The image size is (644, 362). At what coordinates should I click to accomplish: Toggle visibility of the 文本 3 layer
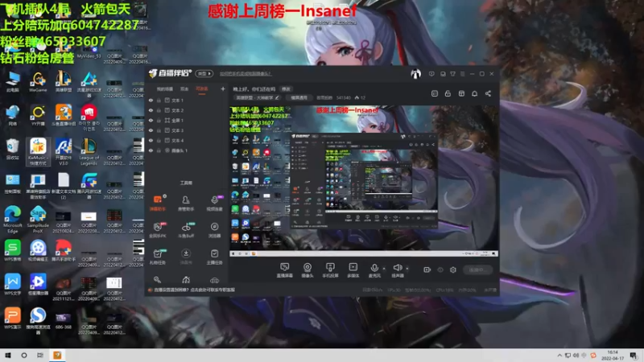tap(151, 130)
